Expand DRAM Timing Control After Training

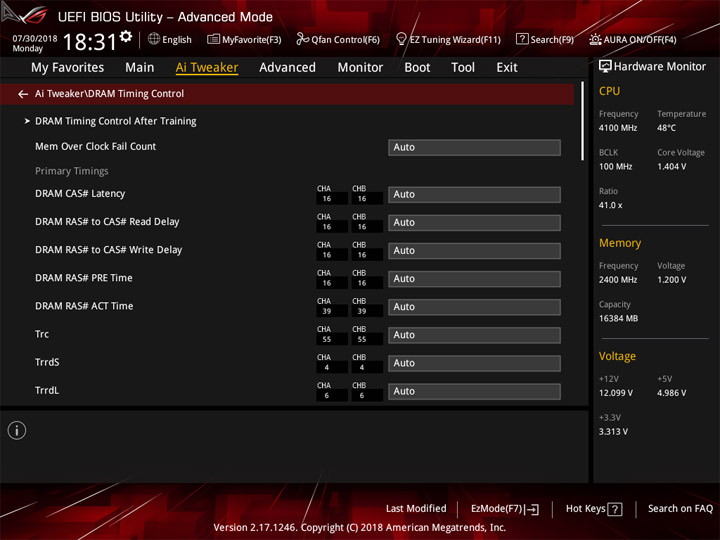(x=116, y=121)
